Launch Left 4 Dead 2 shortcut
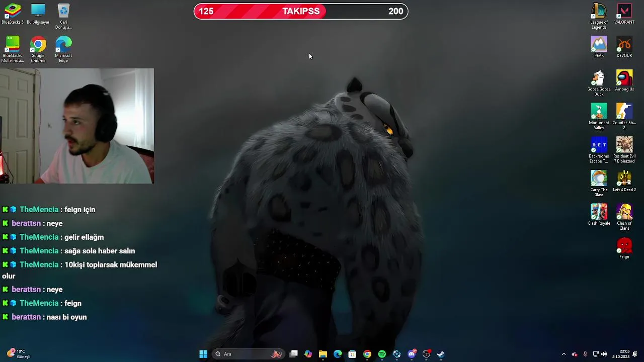This screenshot has height=362, width=644. 624,181
